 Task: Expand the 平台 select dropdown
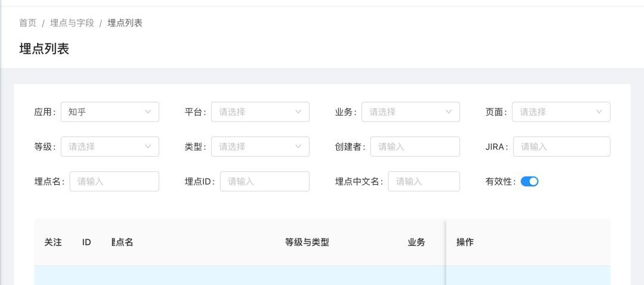tap(260, 112)
